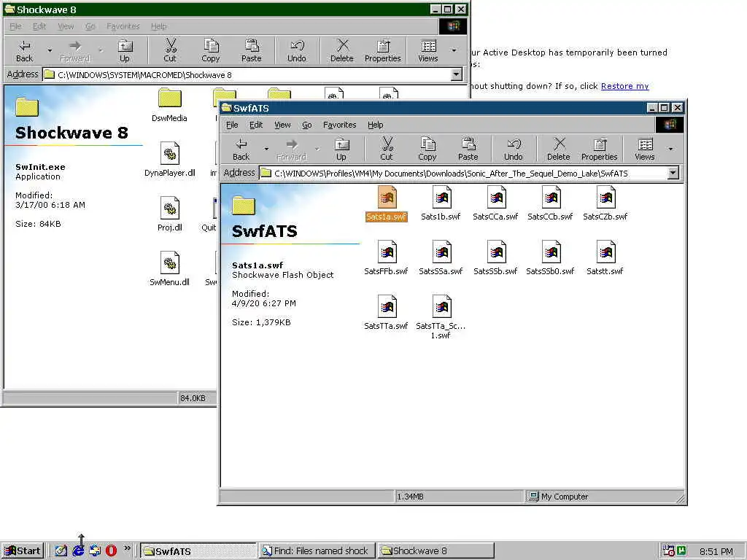Select the SatsFFb.swf file
The height and width of the screenshot is (560, 747).
pos(387,258)
